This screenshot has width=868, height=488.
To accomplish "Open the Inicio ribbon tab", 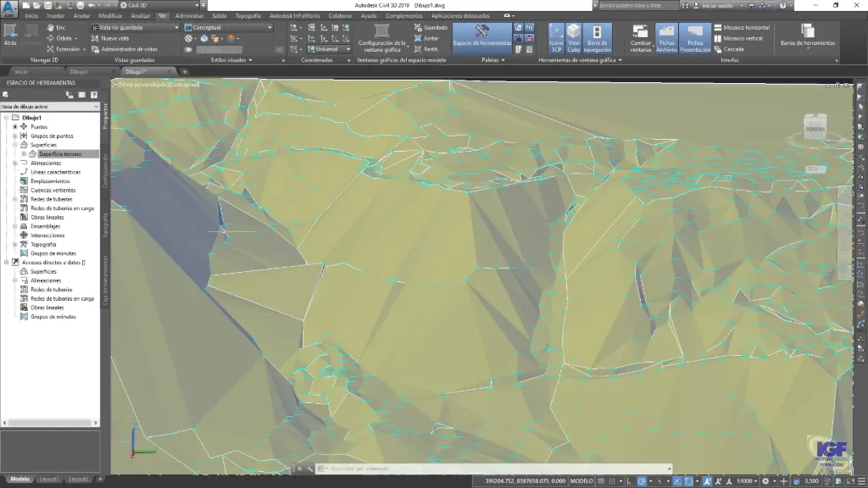I will point(31,15).
